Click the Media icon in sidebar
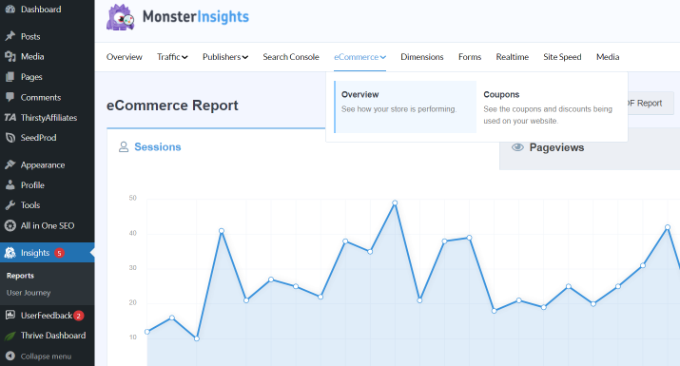Image resolution: width=680 pixels, height=366 pixels. coord(10,56)
